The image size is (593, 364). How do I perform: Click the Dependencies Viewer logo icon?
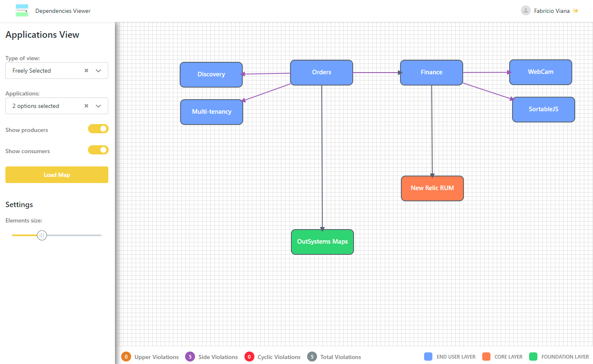[x=22, y=10]
